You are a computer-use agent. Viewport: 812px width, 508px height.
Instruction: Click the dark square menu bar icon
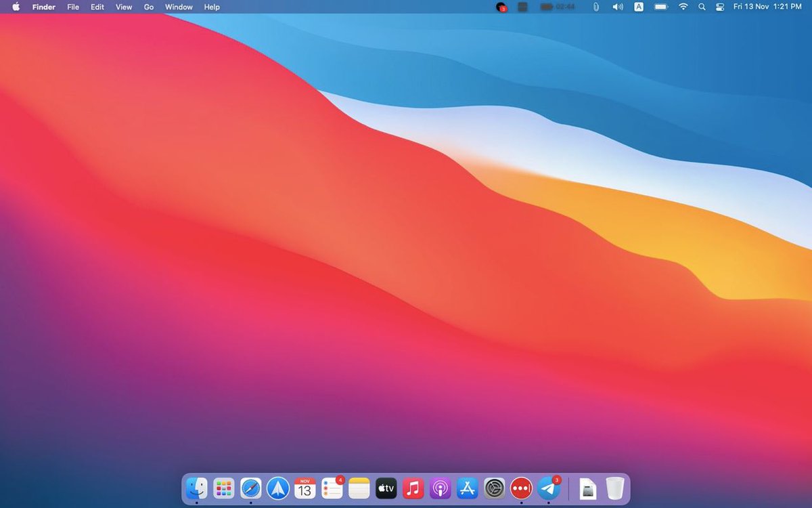coord(522,7)
